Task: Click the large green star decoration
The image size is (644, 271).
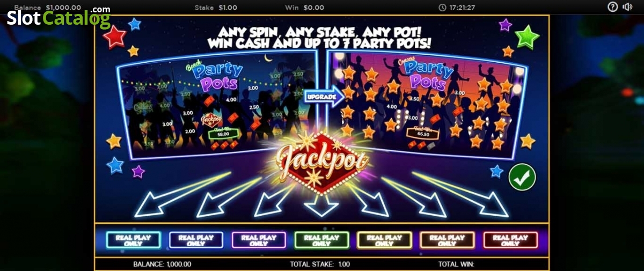Action: tap(527, 37)
